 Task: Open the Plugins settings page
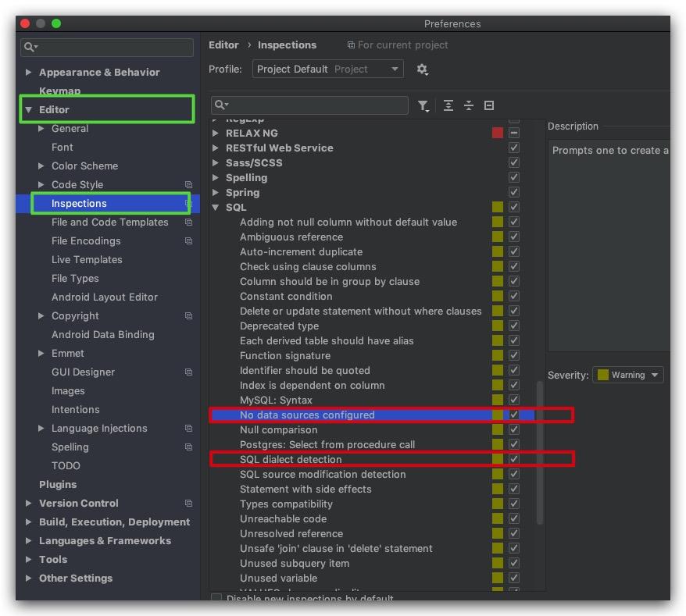pyautogui.click(x=58, y=484)
